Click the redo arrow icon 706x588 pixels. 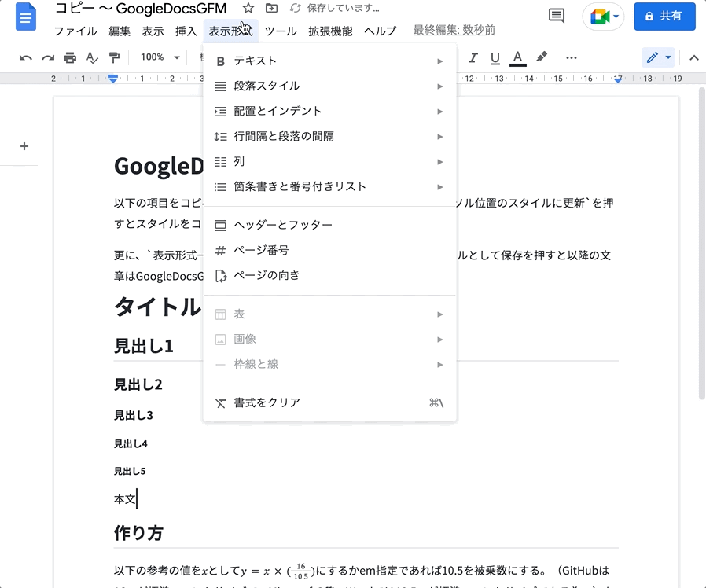[x=48, y=57]
